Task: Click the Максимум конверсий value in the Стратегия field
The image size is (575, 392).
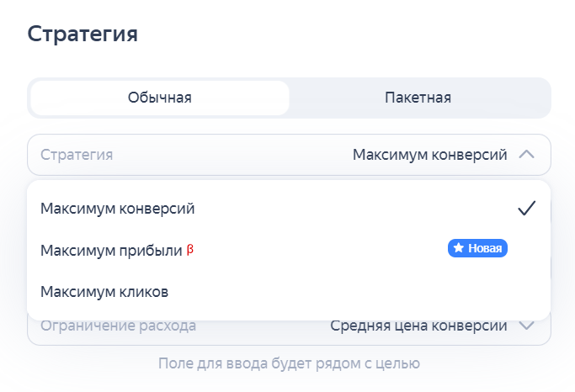Action: 429,155
